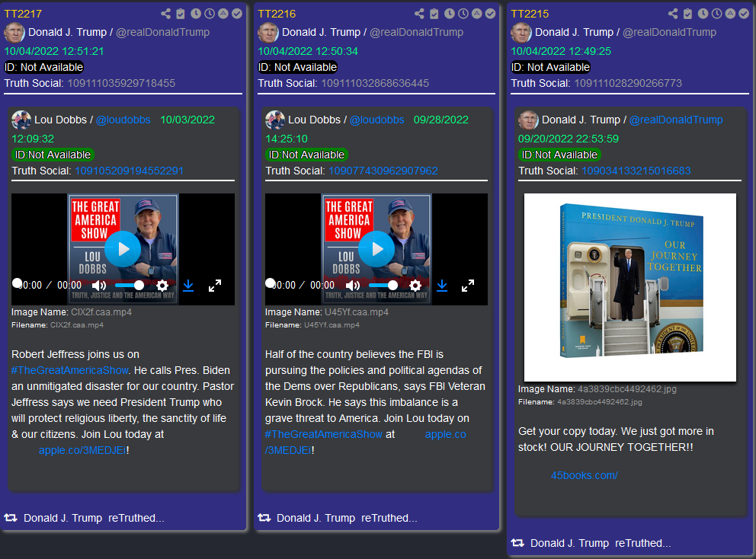Screen dimensions: 756x559
Task: Click Truth Social ID 109111032868636445
Action: (375, 83)
